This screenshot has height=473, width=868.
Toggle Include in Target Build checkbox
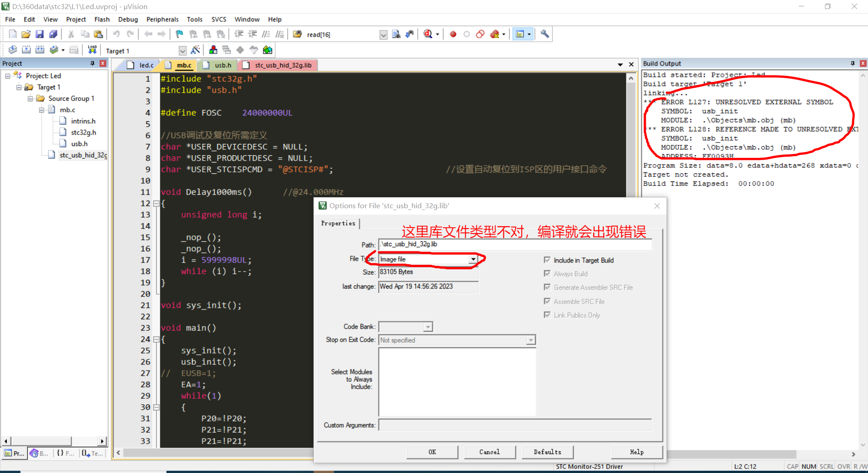[x=547, y=260]
